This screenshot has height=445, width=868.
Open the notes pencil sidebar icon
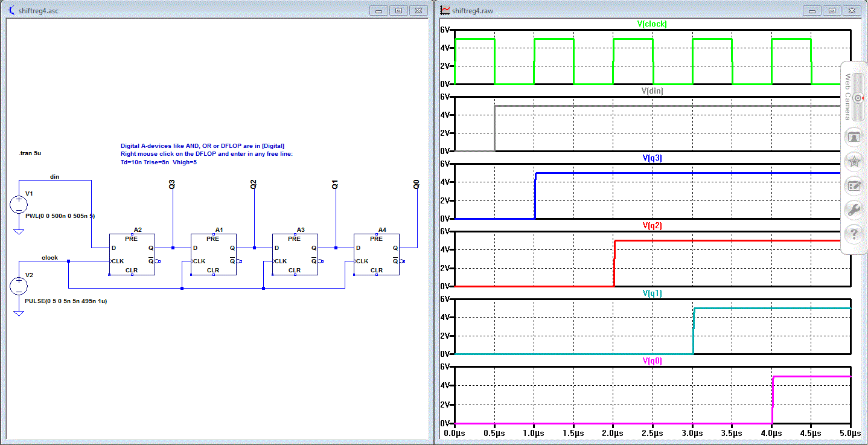click(854, 185)
